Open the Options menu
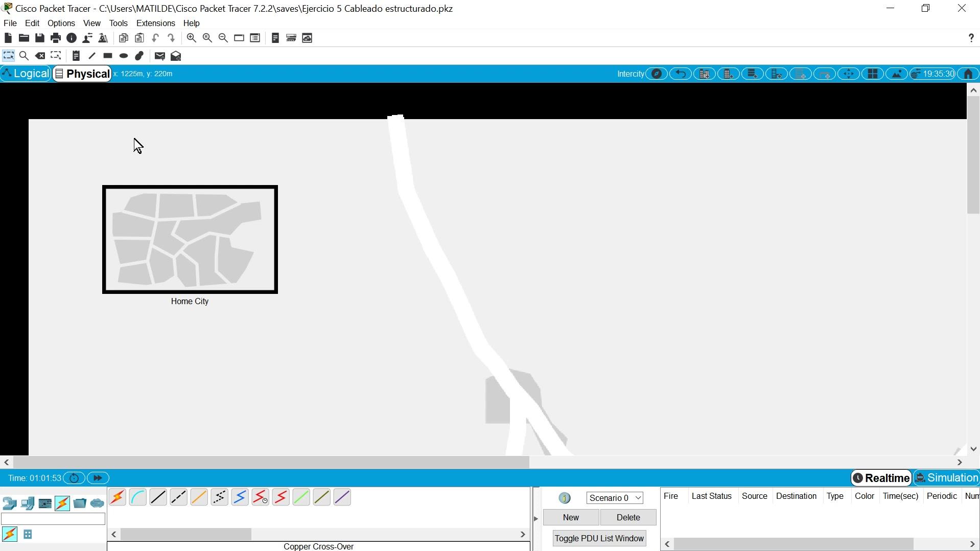Image resolution: width=980 pixels, height=551 pixels. click(x=61, y=24)
